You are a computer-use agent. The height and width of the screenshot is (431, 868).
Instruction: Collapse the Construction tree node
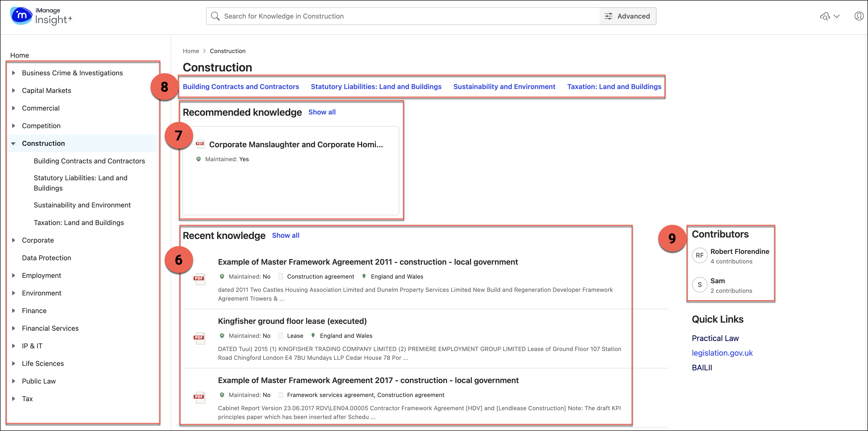point(13,143)
